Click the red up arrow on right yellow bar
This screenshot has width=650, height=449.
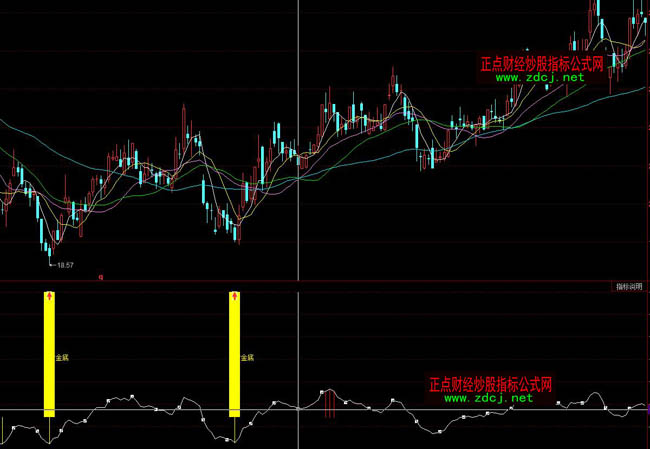click(x=235, y=296)
